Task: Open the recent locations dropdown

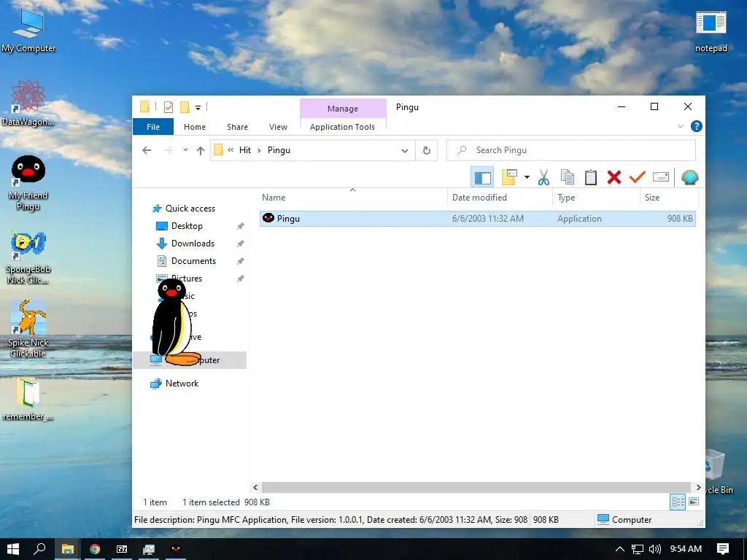Action: [185, 150]
